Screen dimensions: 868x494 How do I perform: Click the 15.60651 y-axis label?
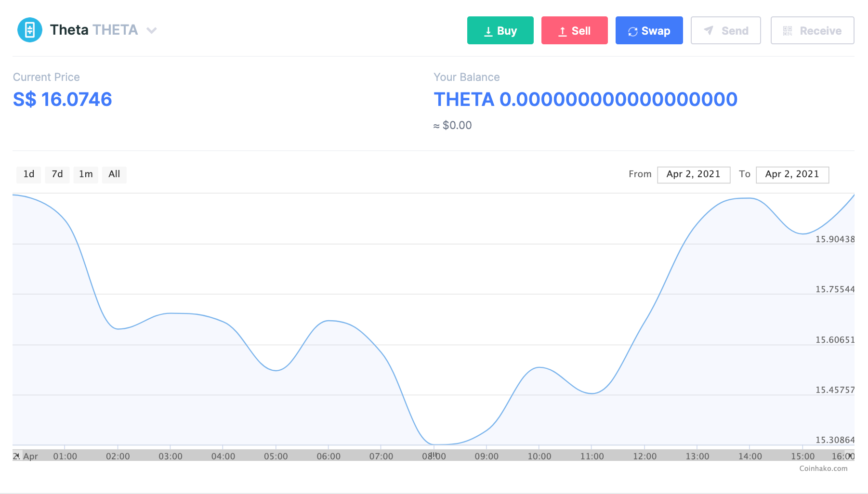(835, 340)
